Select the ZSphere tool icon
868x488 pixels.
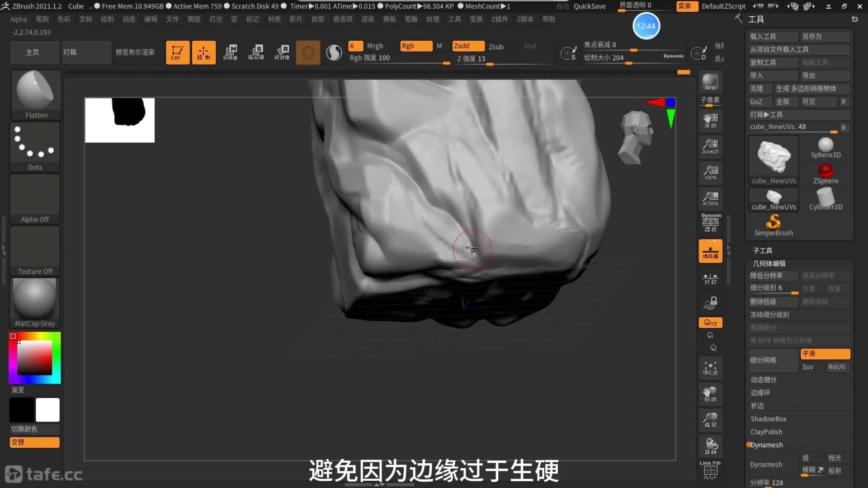pyautogui.click(x=826, y=174)
